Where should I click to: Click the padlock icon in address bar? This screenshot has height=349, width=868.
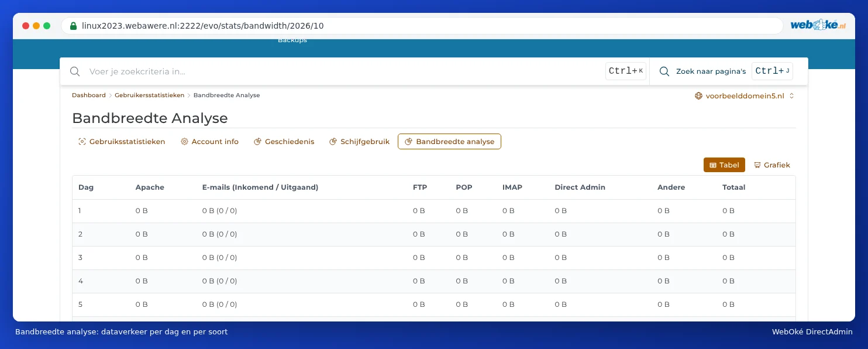pyautogui.click(x=73, y=26)
